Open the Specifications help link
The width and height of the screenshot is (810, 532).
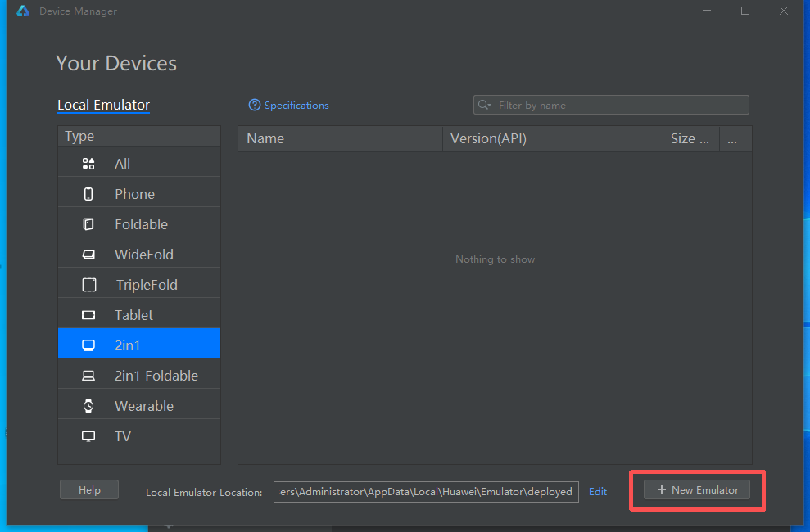pyautogui.click(x=289, y=106)
